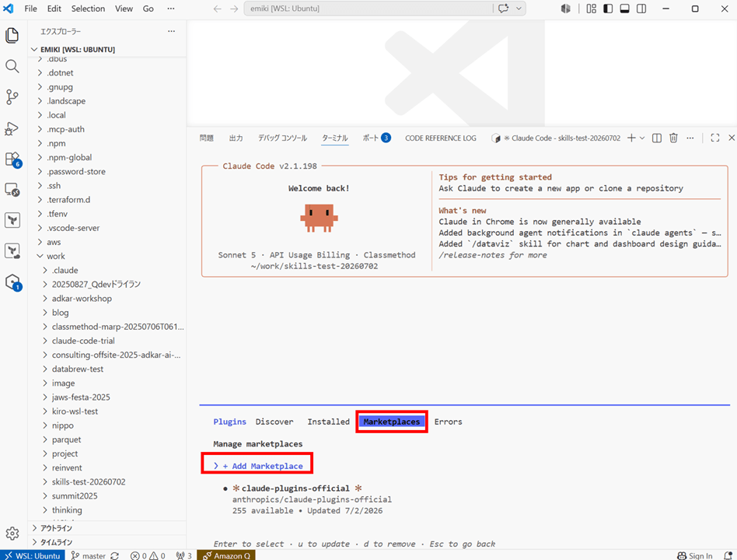737x560 pixels.
Task: Choose the + Add Marketplace option
Action: 257,466
